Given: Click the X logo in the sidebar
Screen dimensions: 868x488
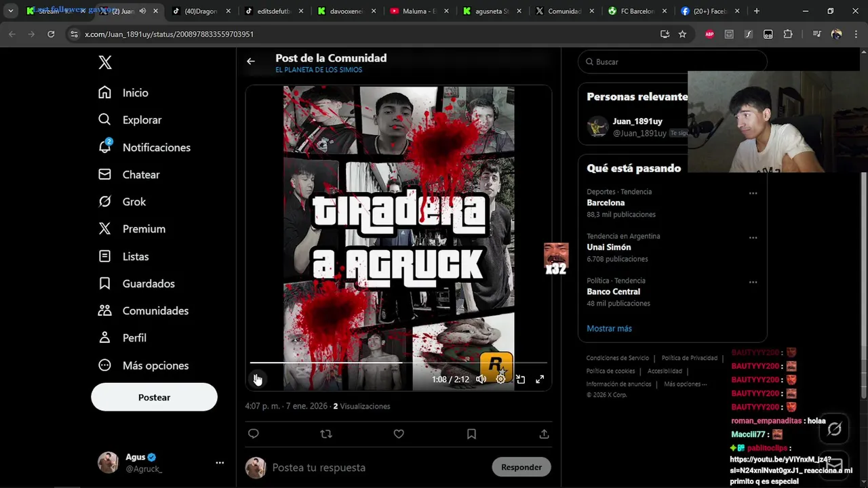Looking at the screenshot, I should 105,62.
